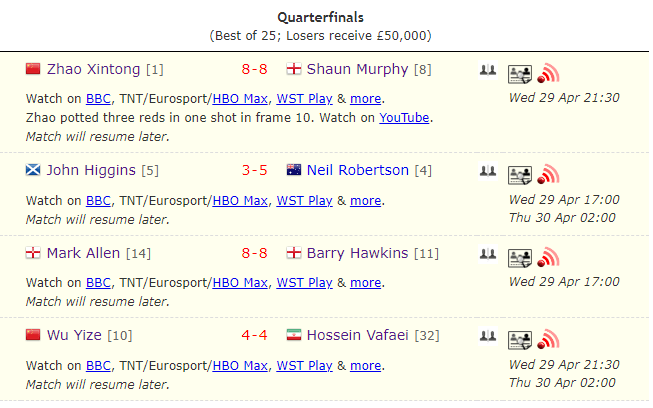
Task: Click match details icon for Higgins–Robertson
Action: click(x=519, y=174)
